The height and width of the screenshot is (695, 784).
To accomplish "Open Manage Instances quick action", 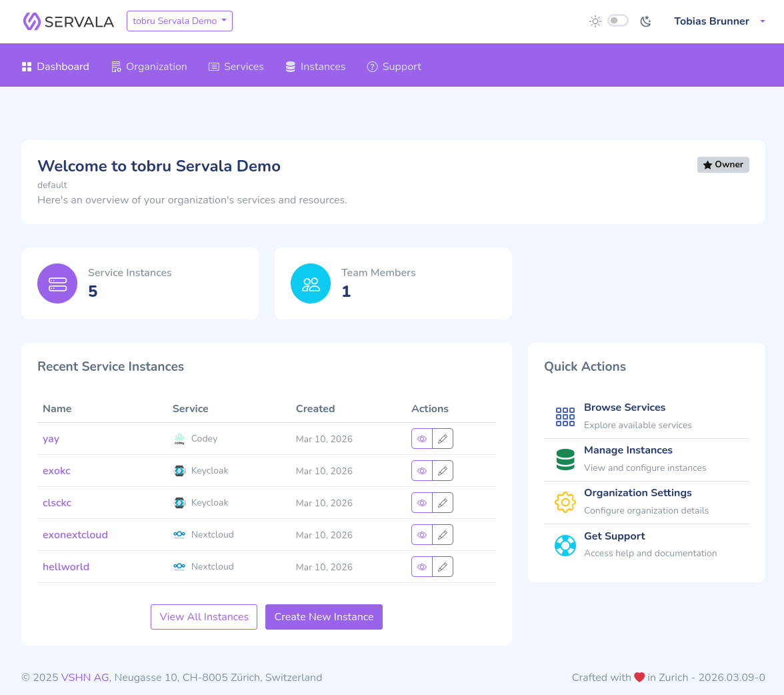I will pyautogui.click(x=647, y=460).
